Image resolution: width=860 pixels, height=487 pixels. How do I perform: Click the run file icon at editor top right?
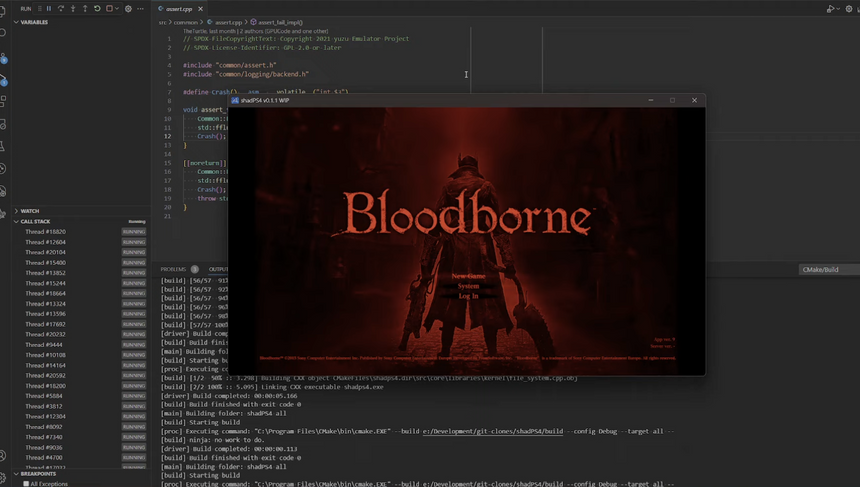(x=830, y=9)
